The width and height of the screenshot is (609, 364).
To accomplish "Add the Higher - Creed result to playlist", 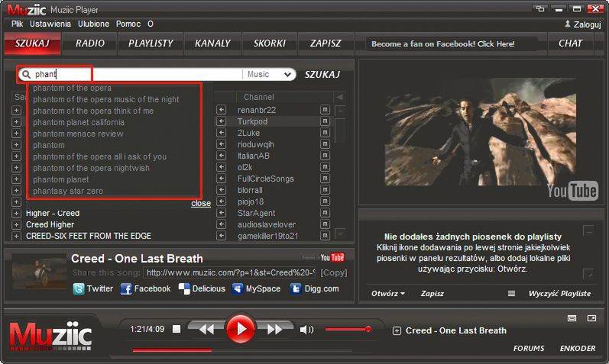I will click(x=16, y=213).
